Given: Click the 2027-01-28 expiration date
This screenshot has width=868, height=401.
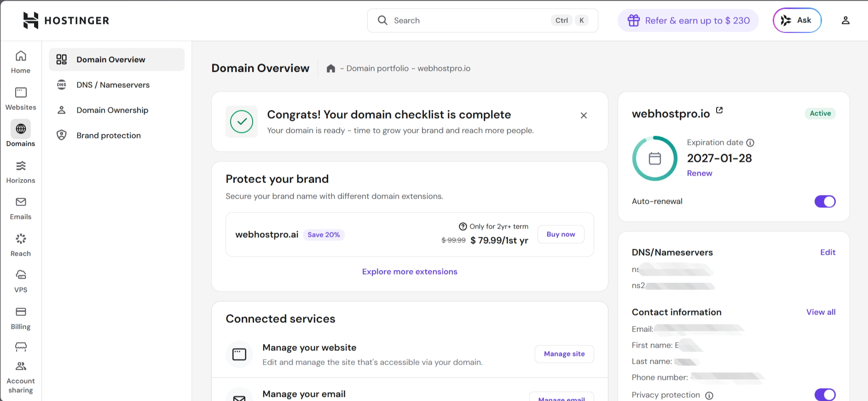Looking at the screenshot, I should pyautogui.click(x=719, y=158).
